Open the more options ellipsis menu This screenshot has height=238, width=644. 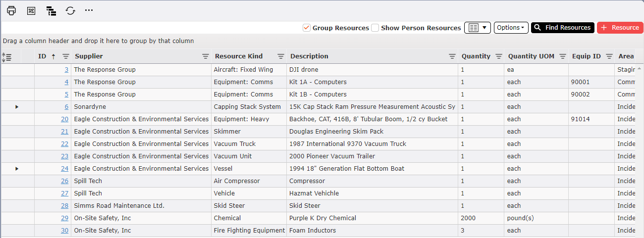pos(89,10)
